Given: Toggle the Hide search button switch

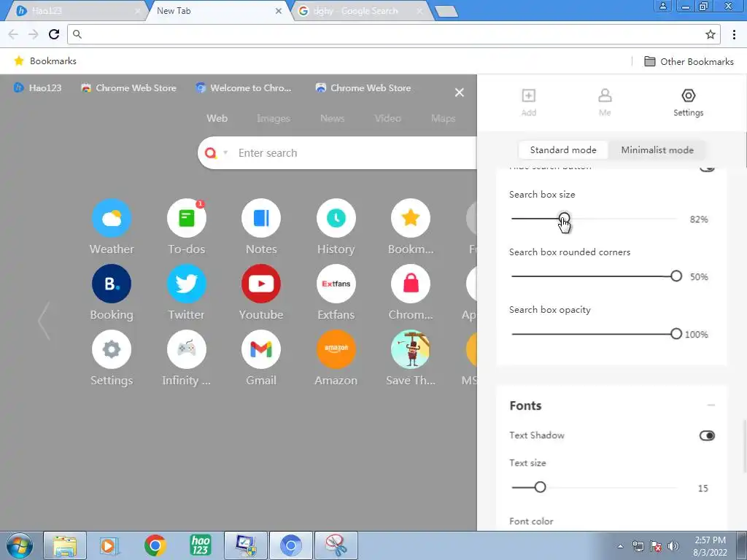Looking at the screenshot, I should tap(706, 168).
